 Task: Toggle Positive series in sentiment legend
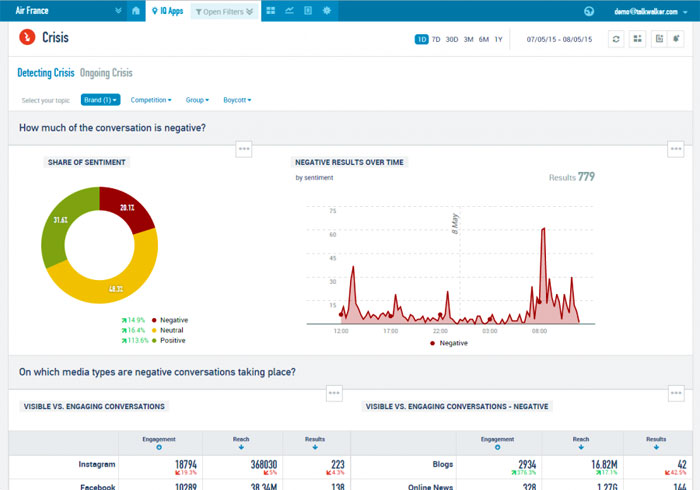169,341
